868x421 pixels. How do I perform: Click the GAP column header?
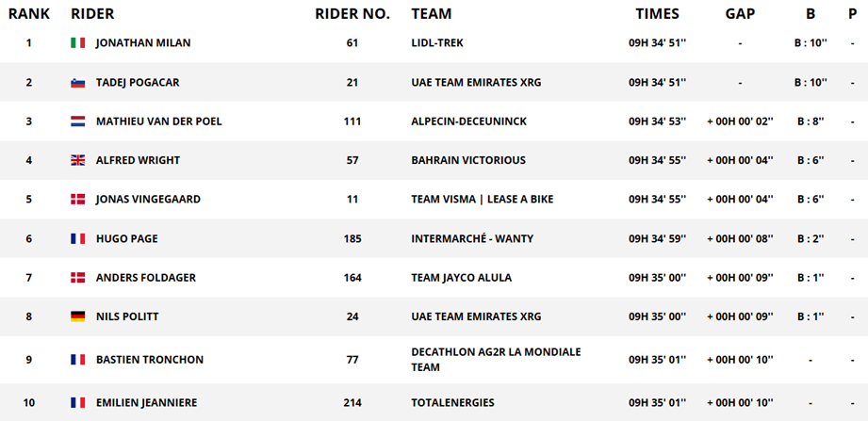click(740, 14)
